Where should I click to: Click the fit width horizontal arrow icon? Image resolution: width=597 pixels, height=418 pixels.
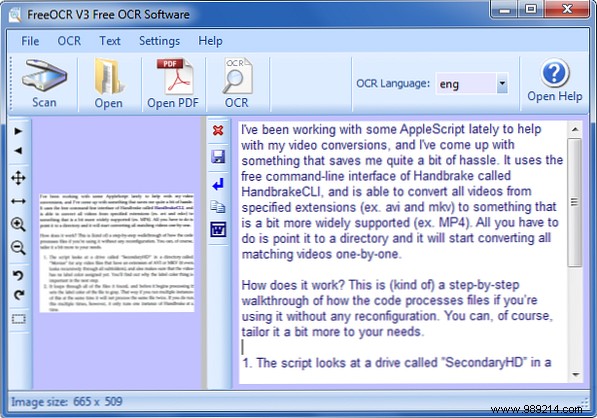[18, 201]
